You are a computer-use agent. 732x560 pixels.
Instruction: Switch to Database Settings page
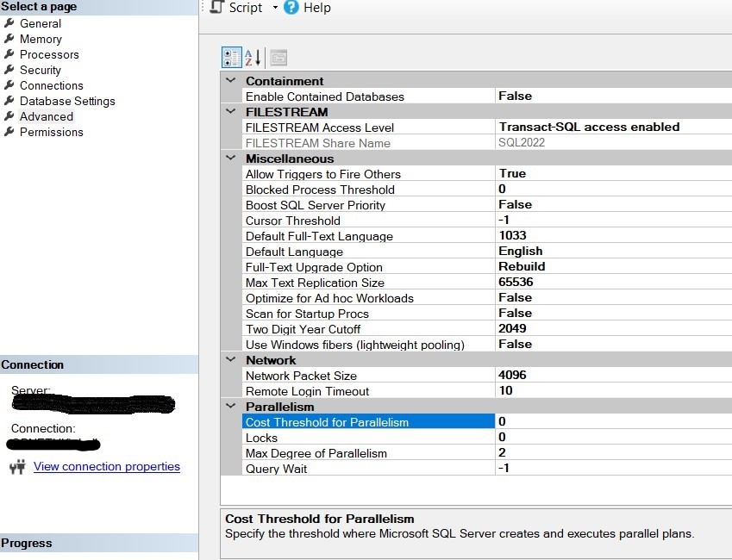click(x=67, y=101)
